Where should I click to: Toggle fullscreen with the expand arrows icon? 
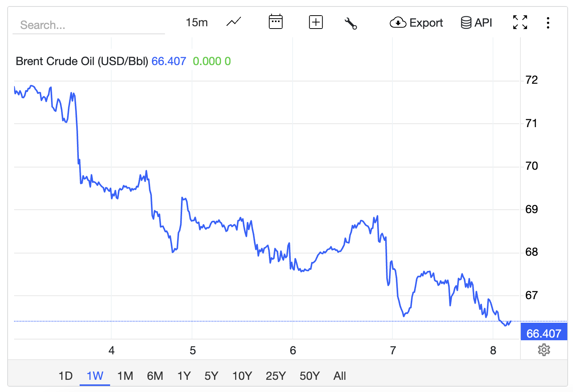(x=520, y=22)
